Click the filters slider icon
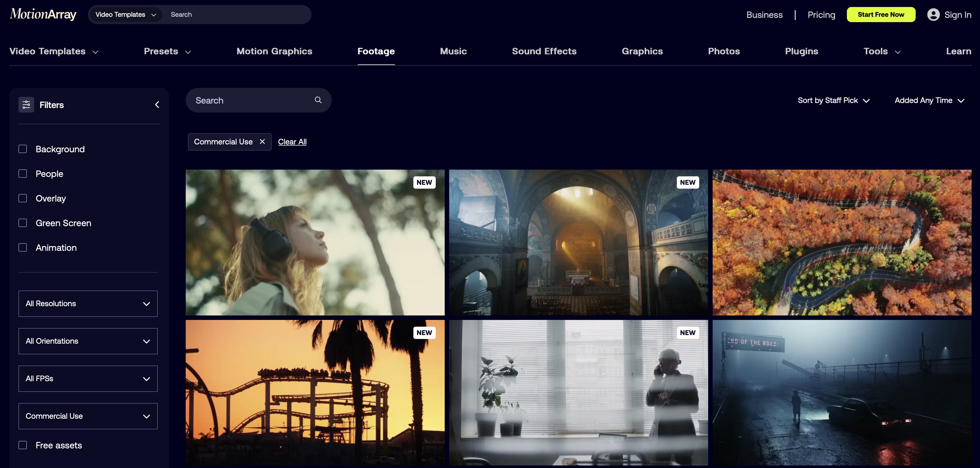980x468 pixels. coord(26,105)
